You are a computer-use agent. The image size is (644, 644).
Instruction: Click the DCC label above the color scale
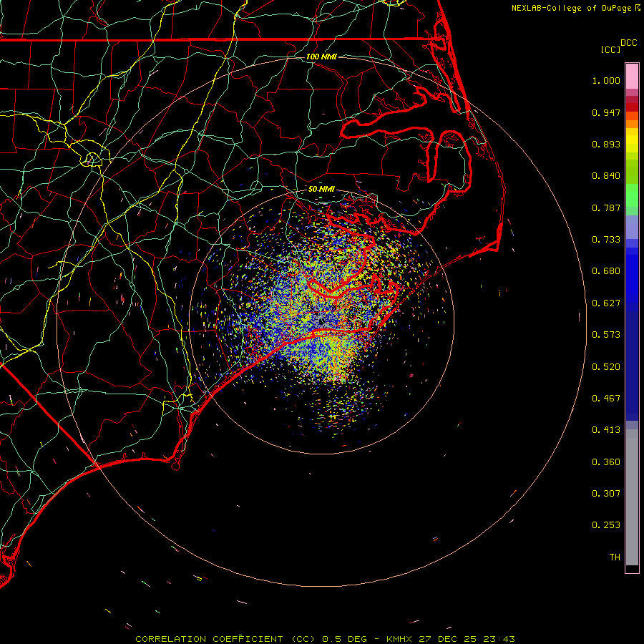coord(628,43)
